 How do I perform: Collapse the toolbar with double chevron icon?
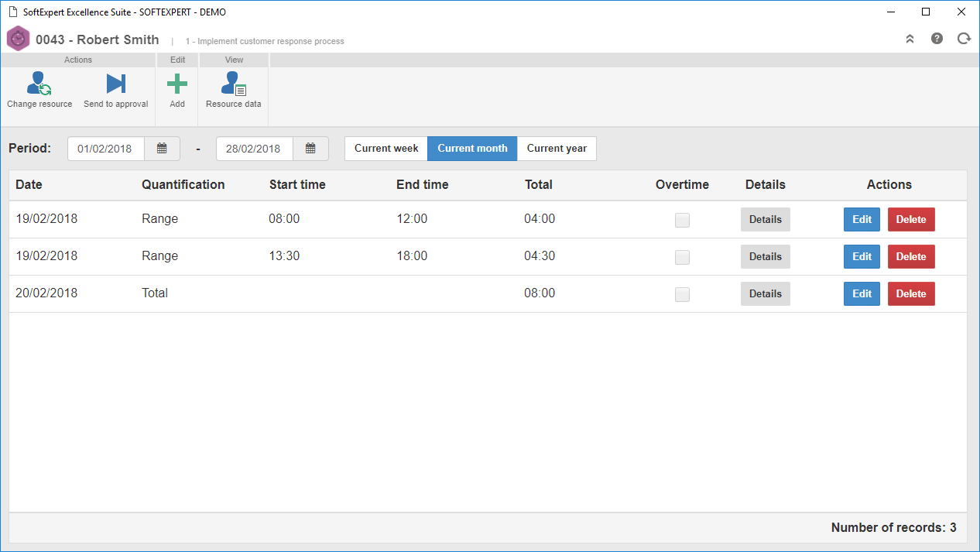pos(910,39)
